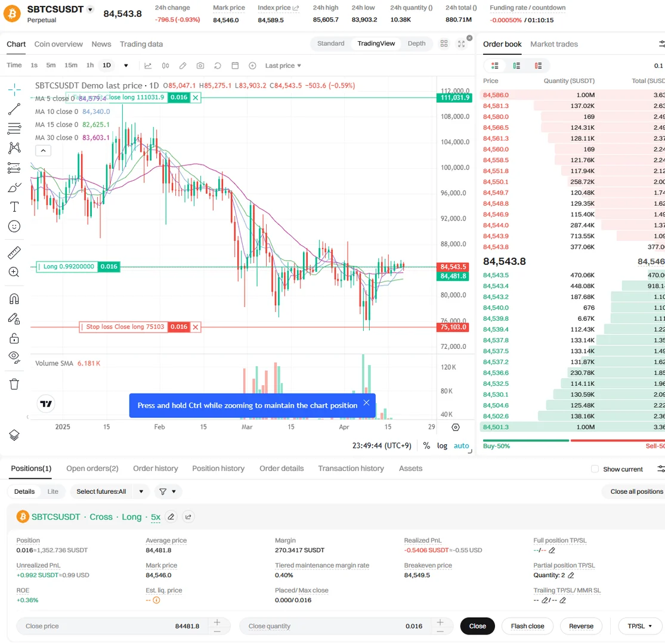665x644 pixels.
Task: Open the positions filter funnel dropdown
Action: [x=168, y=491]
